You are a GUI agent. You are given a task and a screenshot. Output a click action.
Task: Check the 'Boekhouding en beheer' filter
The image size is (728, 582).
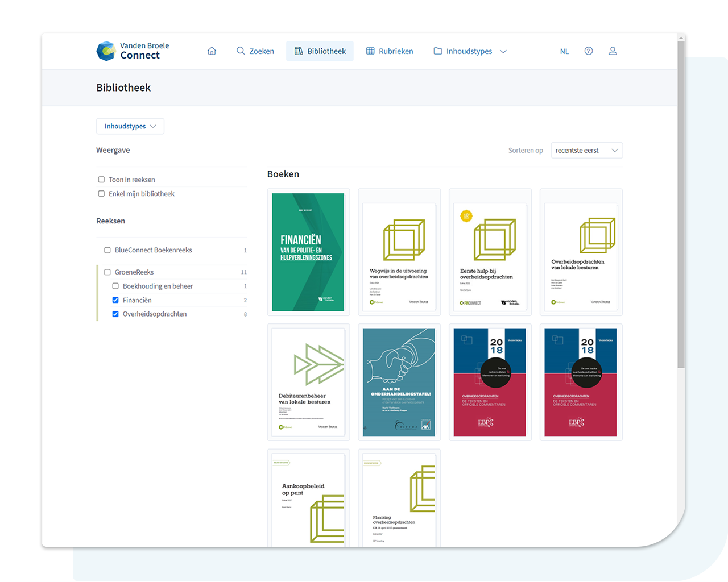[x=115, y=286]
